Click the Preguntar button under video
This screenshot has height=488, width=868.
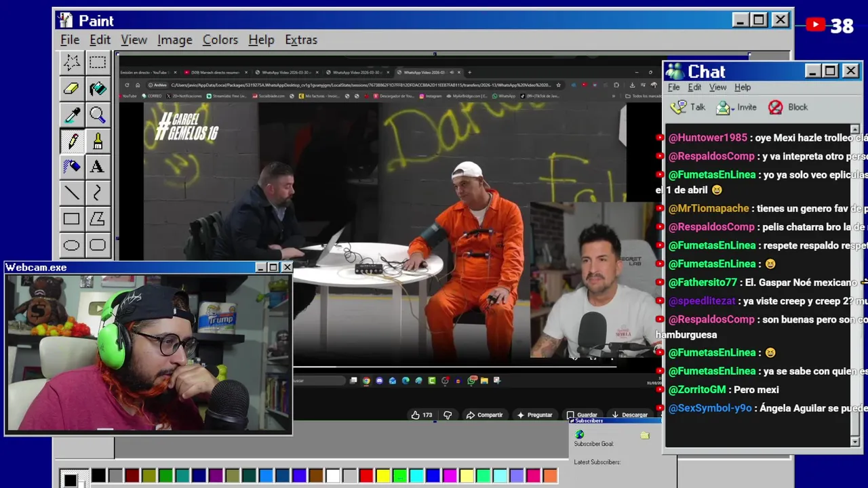click(534, 415)
